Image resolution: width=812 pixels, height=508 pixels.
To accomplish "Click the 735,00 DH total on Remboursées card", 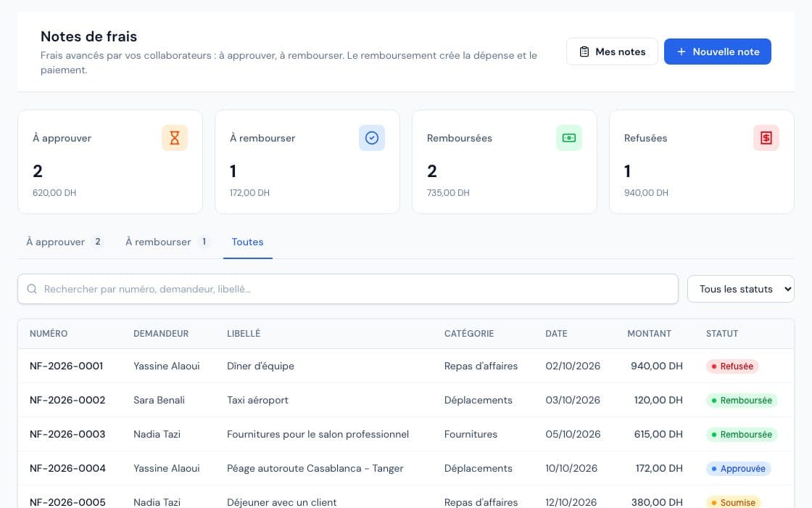I will (448, 193).
